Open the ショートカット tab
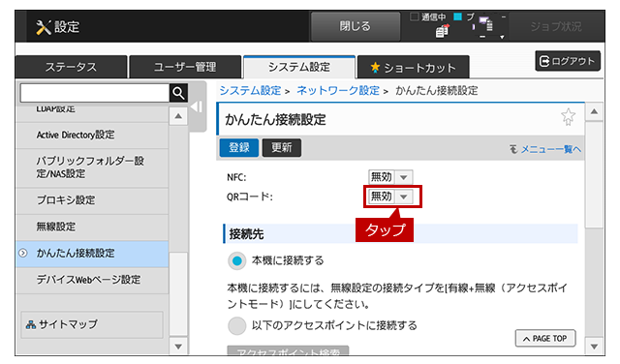Viewport: 620px width, 364px height. pyautogui.click(x=414, y=67)
